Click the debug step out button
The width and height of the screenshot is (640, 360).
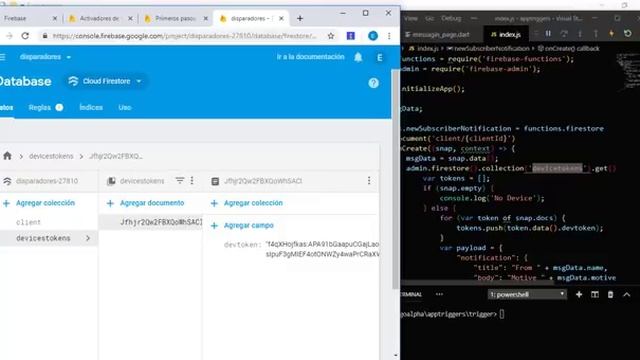click(x=596, y=34)
